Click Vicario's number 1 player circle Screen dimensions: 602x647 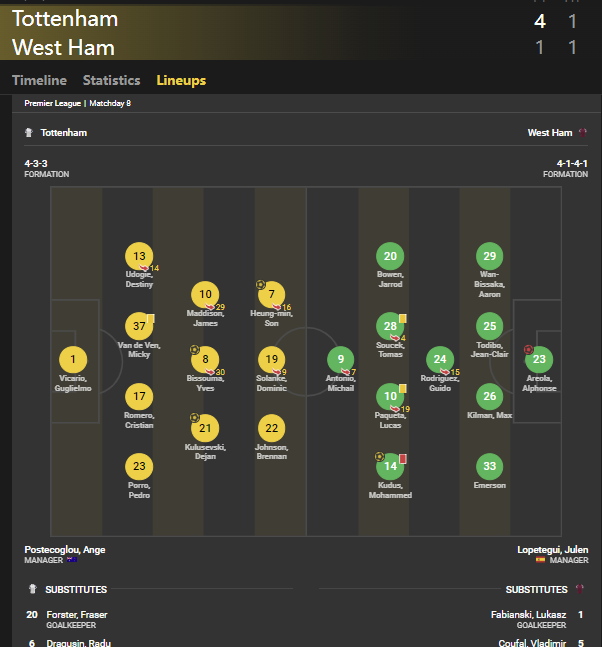72,359
